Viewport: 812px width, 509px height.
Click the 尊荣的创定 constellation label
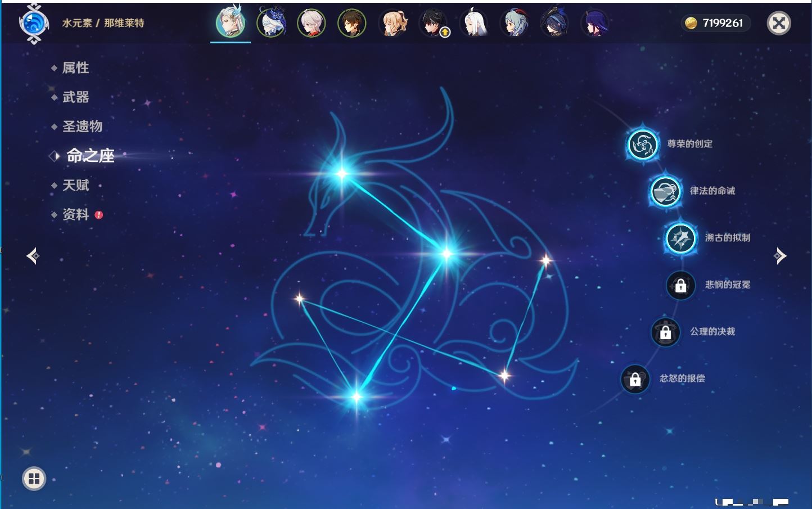pos(689,144)
